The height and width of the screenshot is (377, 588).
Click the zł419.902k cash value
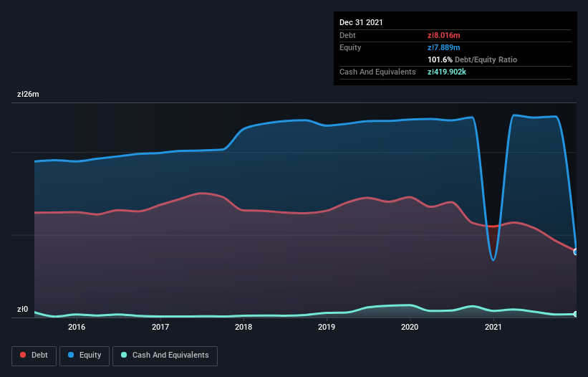click(x=447, y=72)
